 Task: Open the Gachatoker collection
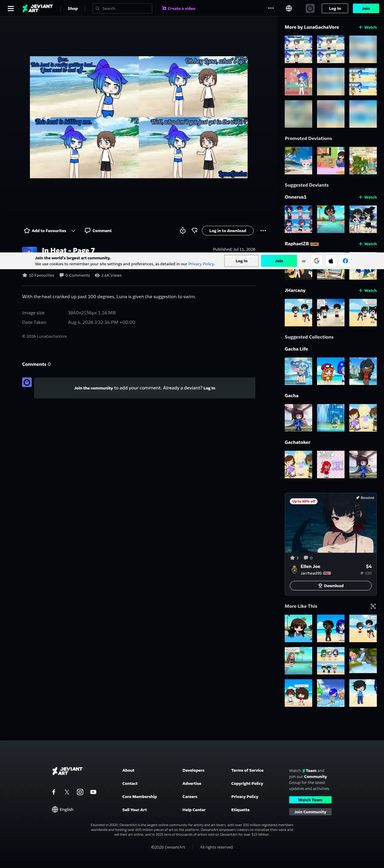tap(298, 442)
